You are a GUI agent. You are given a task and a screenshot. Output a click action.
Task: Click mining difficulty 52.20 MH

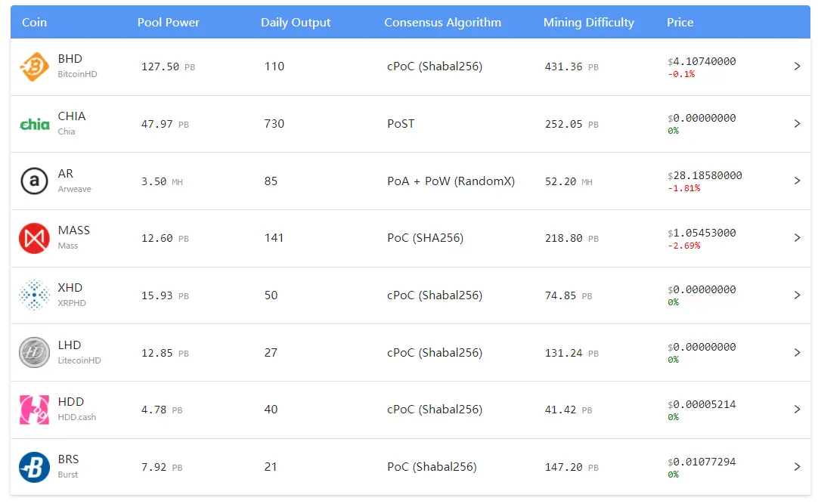pyautogui.click(x=569, y=182)
